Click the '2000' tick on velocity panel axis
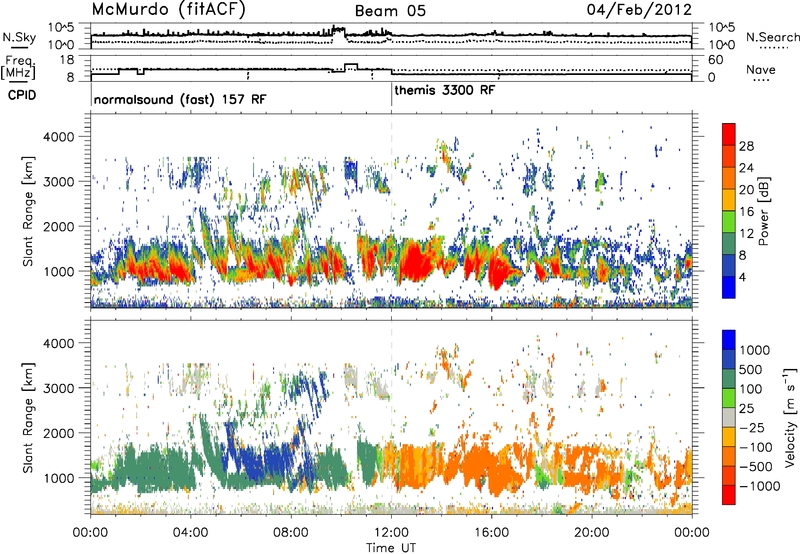Viewport: 800px width, 554px height. [x=60, y=433]
